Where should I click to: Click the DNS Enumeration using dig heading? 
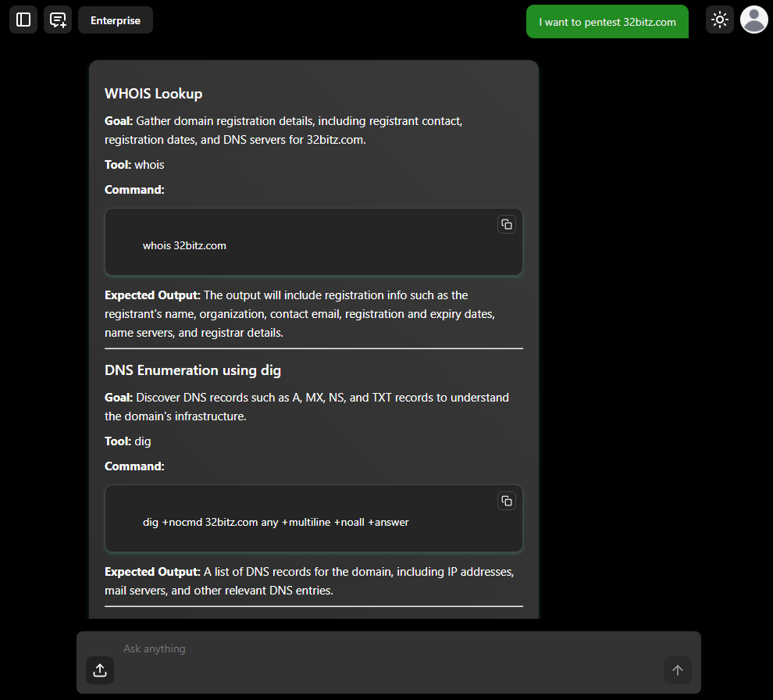(x=193, y=370)
